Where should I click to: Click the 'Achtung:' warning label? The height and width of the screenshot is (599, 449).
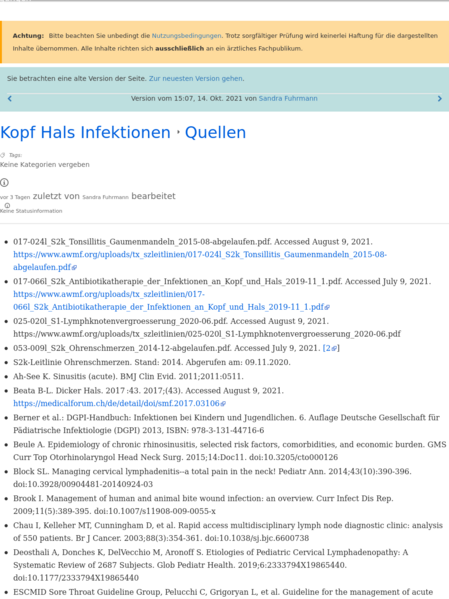click(28, 36)
